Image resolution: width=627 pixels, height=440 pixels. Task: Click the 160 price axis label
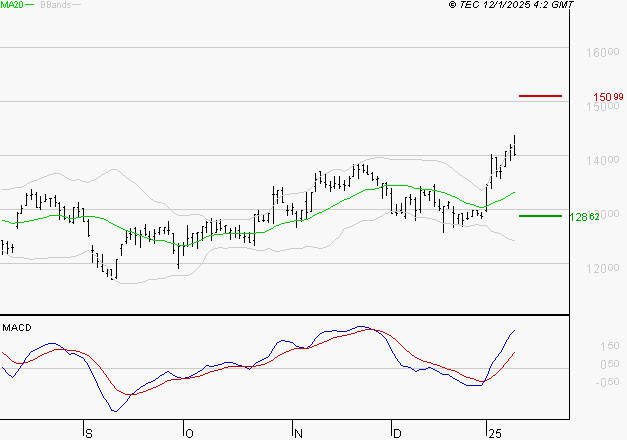pos(603,52)
